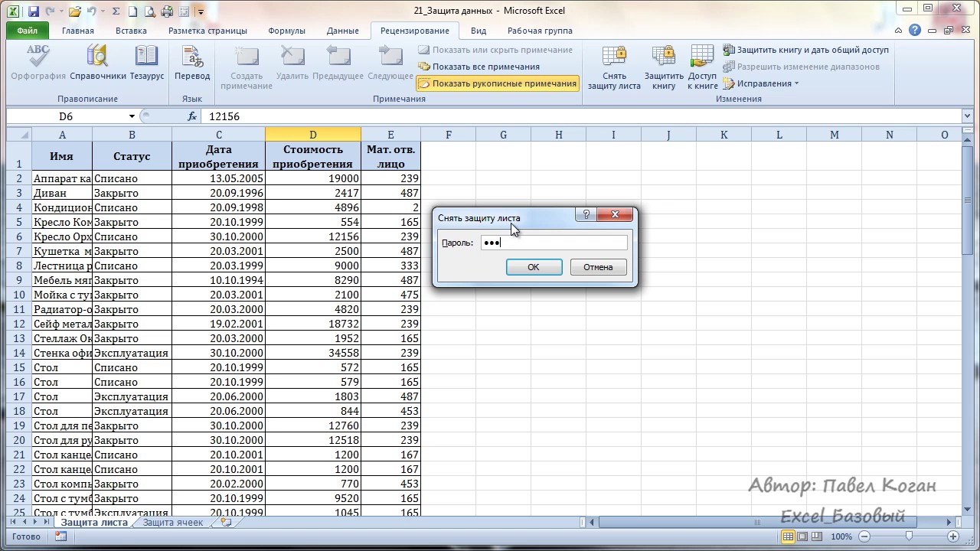Open the Справочники research tool
980x551 pixels.
[x=98, y=63]
